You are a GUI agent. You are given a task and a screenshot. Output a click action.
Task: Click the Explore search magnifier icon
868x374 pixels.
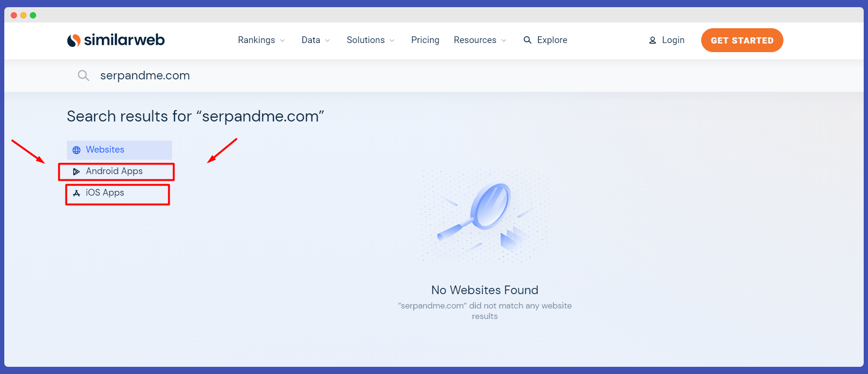[x=527, y=40]
